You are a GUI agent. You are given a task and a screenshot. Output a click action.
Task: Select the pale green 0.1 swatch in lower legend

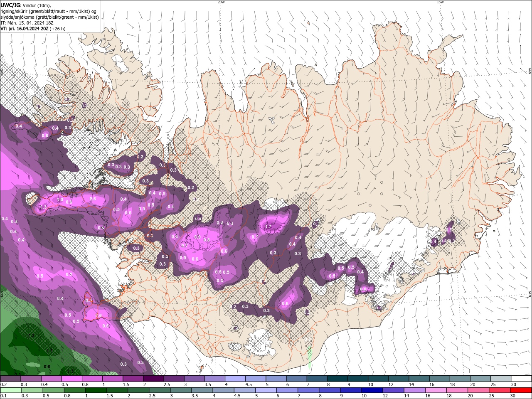(11, 390)
